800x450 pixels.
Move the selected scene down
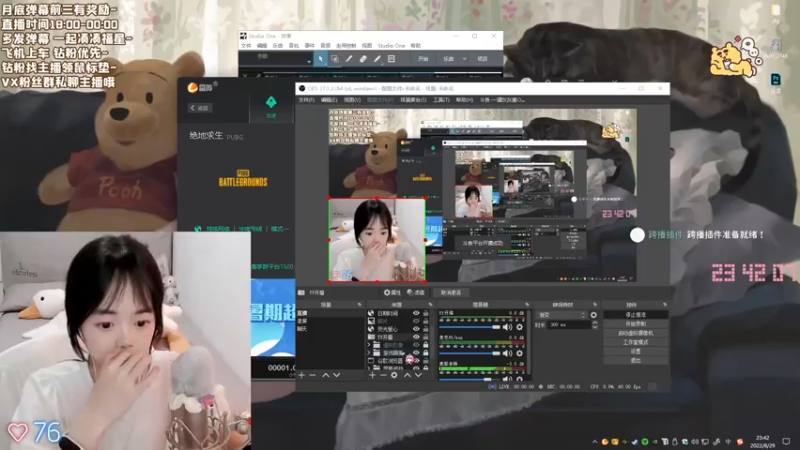pos(337,375)
